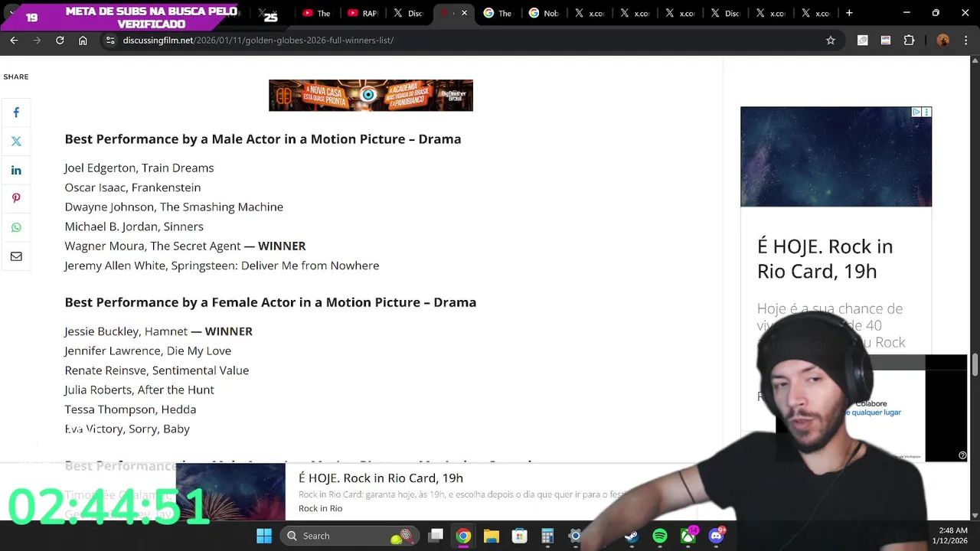Image resolution: width=980 pixels, height=551 pixels.
Task: Select 'Jennifer Lawrence, Die My Love' line
Action: coord(148,350)
